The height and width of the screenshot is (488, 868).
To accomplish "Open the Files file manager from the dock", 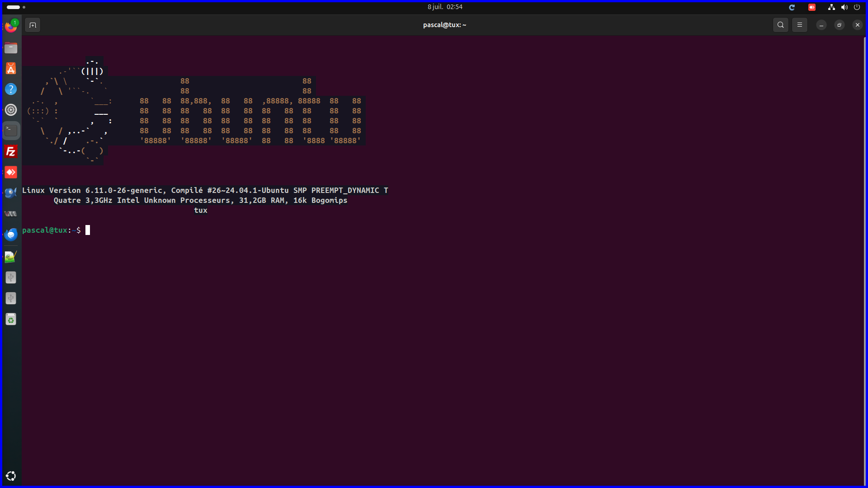I will click(11, 47).
